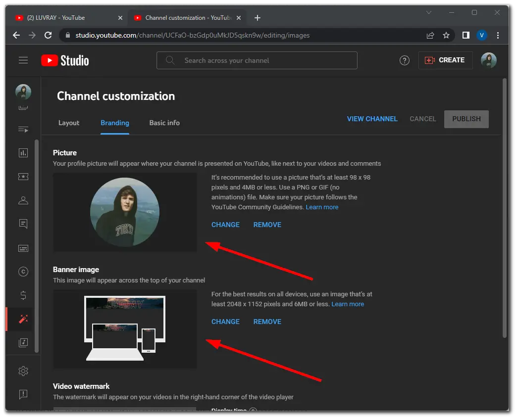
Task: Click the banner image device preview
Action: coord(125,328)
